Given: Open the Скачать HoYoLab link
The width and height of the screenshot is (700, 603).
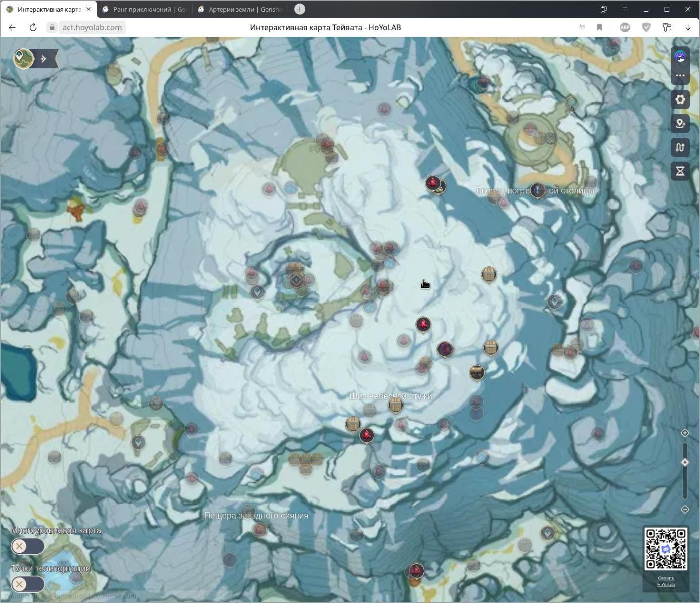Looking at the screenshot, I should [666, 581].
